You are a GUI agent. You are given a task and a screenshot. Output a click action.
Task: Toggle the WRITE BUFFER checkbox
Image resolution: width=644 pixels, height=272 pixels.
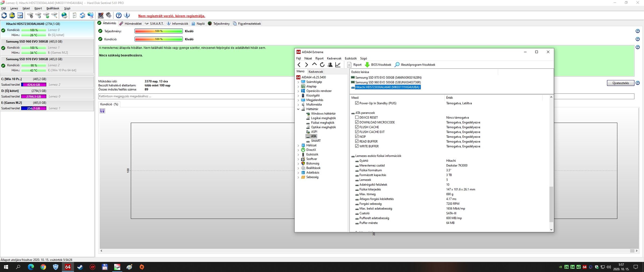tap(357, 146)
